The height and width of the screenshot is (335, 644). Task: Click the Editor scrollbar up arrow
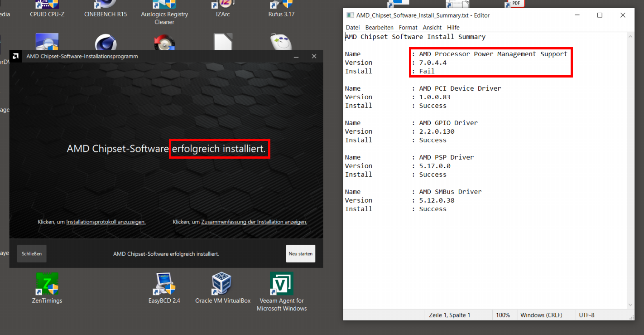pos(630,37)
